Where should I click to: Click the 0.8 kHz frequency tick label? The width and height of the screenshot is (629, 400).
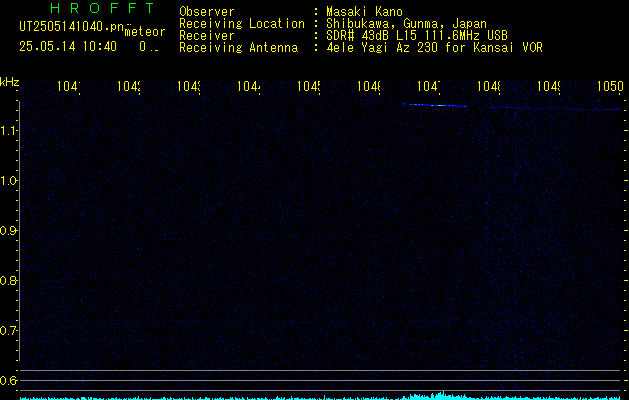click(x=8, y=280)
